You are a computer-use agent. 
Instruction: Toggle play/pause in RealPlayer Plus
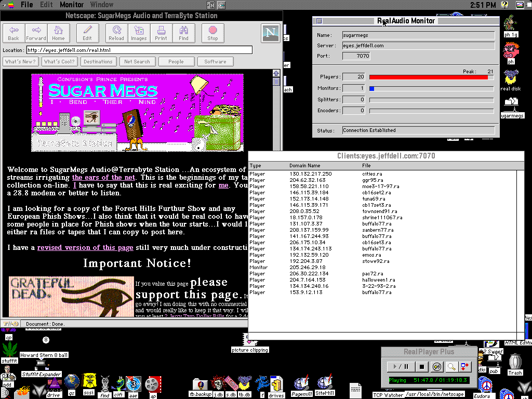[401, 366]
